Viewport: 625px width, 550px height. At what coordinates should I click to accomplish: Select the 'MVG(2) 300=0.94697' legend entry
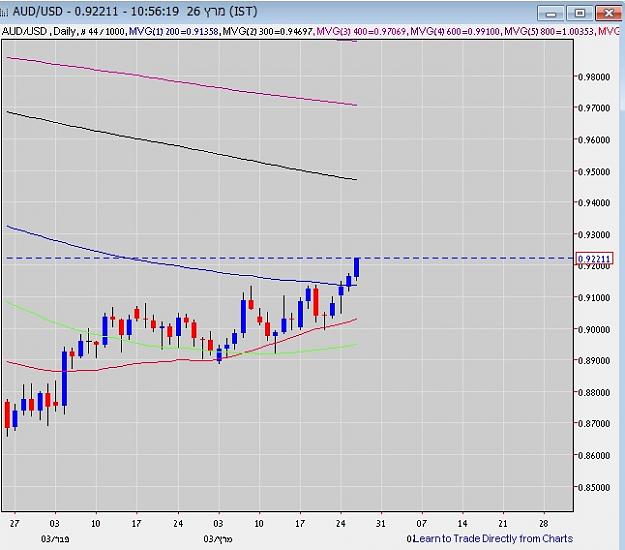(x=268, y=31)
